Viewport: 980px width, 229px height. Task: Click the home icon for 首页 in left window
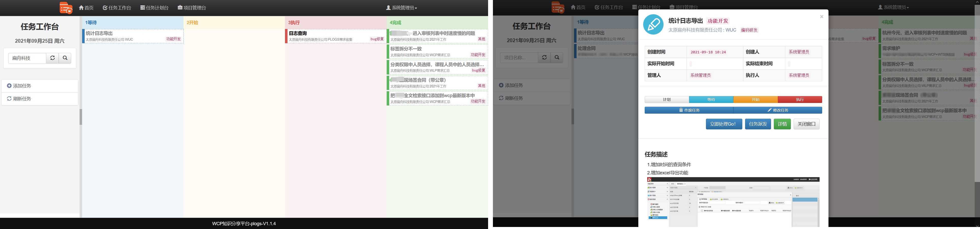click(x=81, y=8)
